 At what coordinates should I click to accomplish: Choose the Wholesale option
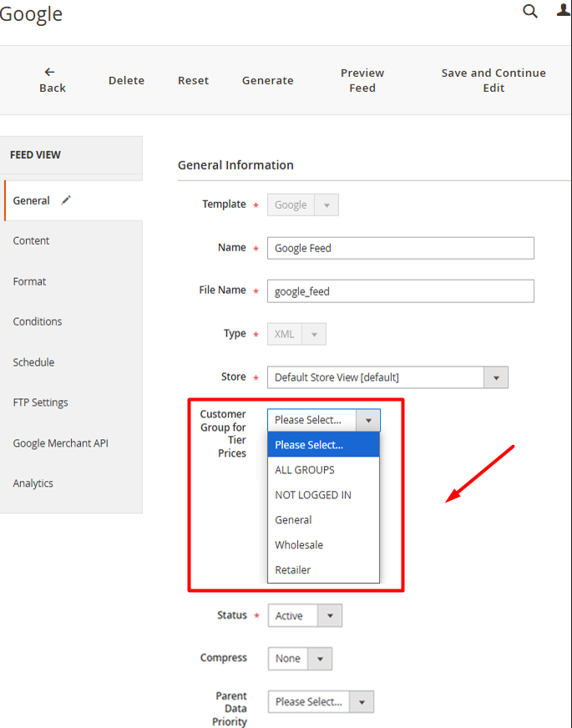click(x=324, y=545)
